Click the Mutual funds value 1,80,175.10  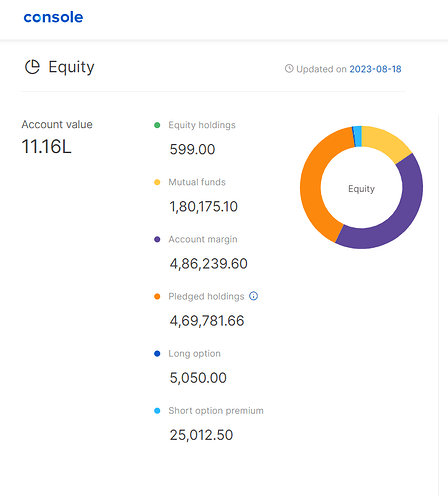(x=204, y=207)
